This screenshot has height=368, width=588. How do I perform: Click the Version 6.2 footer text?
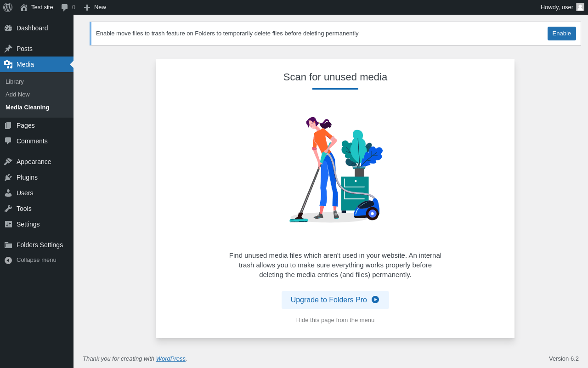click(564, 358)
